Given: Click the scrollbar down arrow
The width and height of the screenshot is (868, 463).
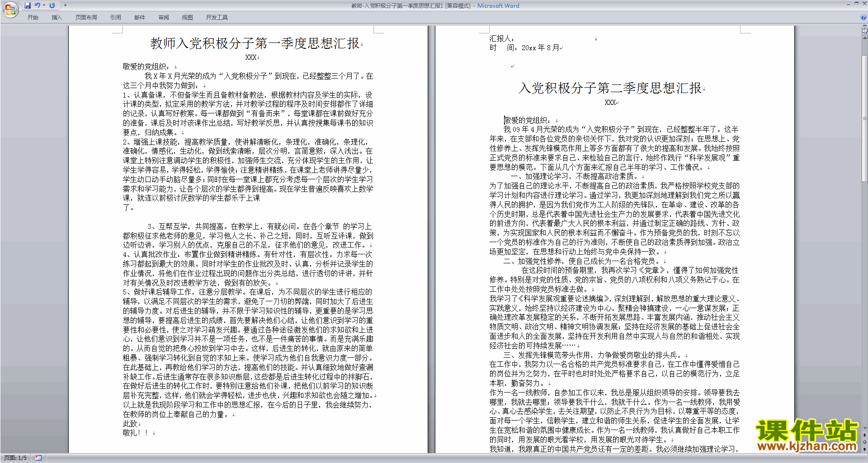Looking at the screenshot, I should point(865,428).
